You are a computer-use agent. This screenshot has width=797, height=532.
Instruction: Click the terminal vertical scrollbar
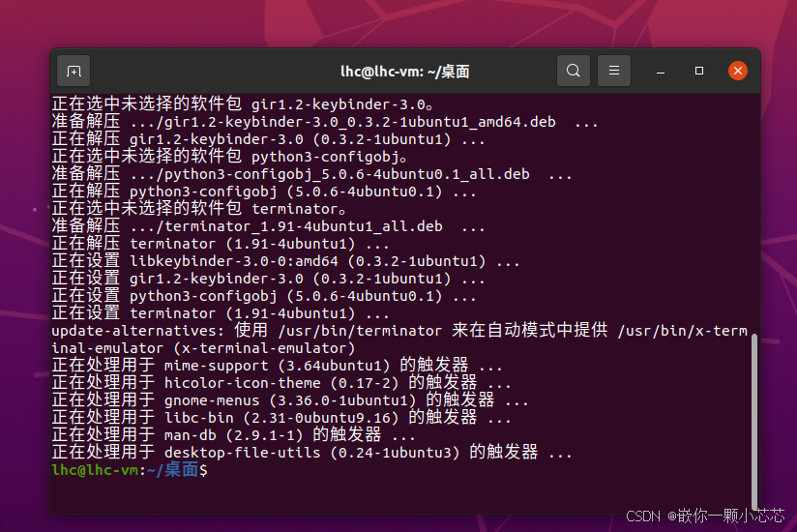[754, 422]
